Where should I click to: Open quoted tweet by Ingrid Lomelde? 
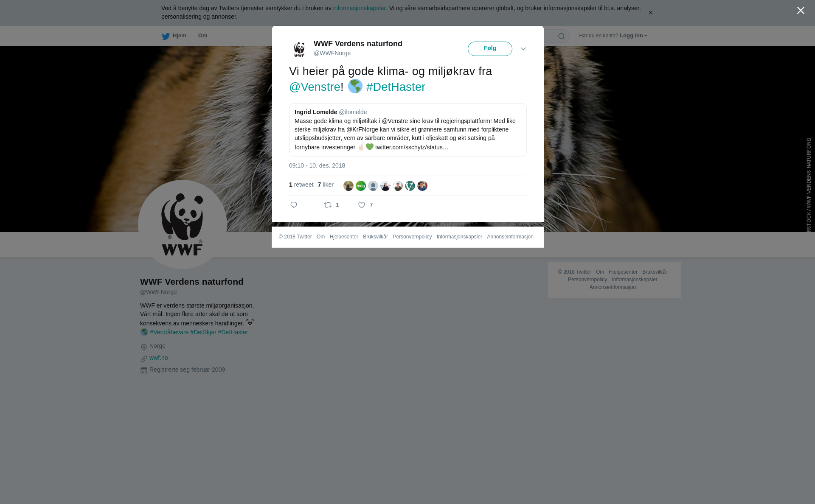tap(407, 130)
